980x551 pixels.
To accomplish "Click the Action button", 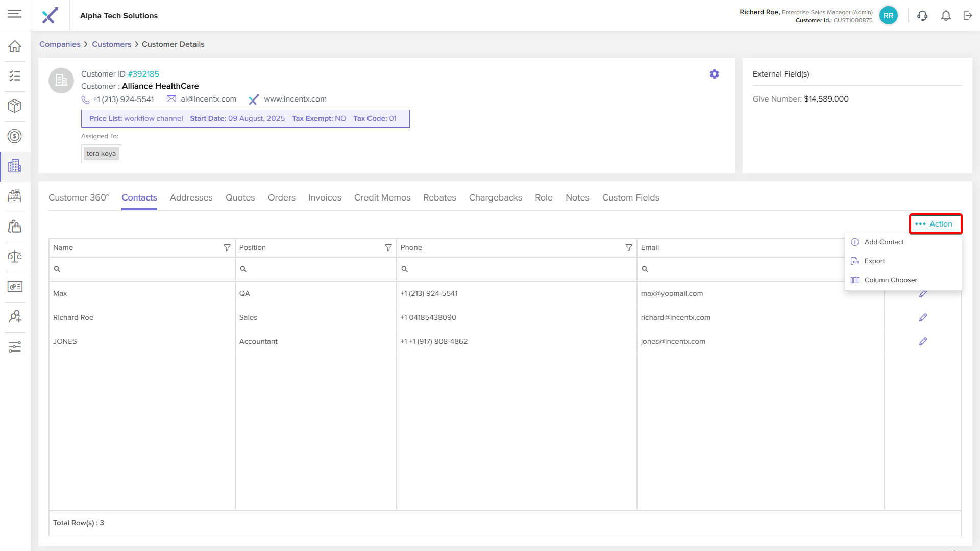I will (935, 224).
